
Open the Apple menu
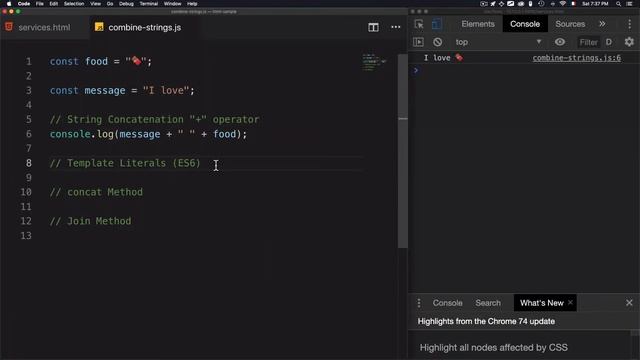[x=9, y=4]
